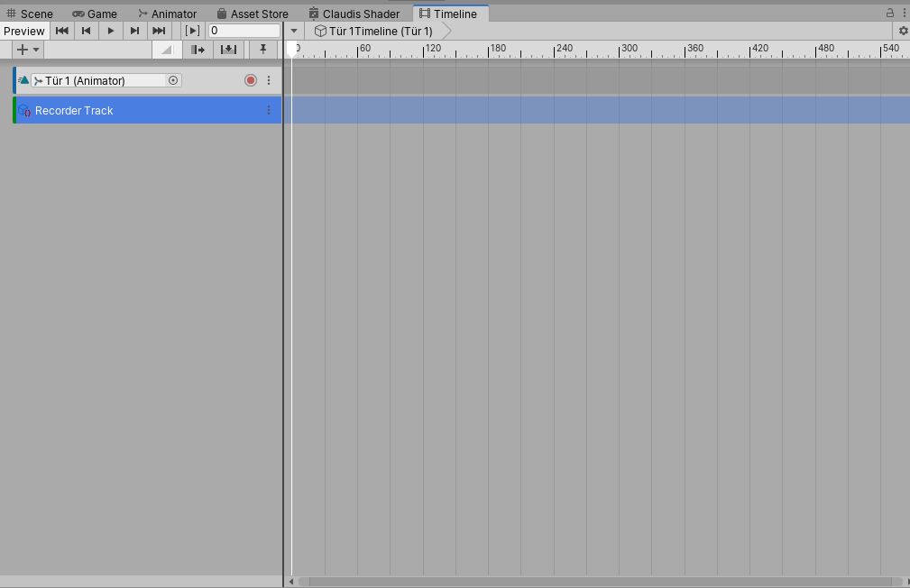
Task: Lock the Timeline window with padlock
Action: (x=890, y=14)
